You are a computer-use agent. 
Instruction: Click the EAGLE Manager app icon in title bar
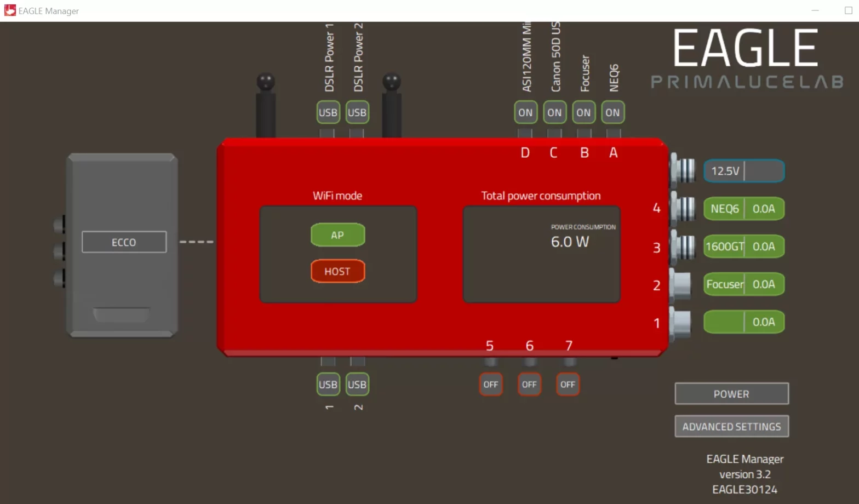pyautogui.click(x=10, y=10)
